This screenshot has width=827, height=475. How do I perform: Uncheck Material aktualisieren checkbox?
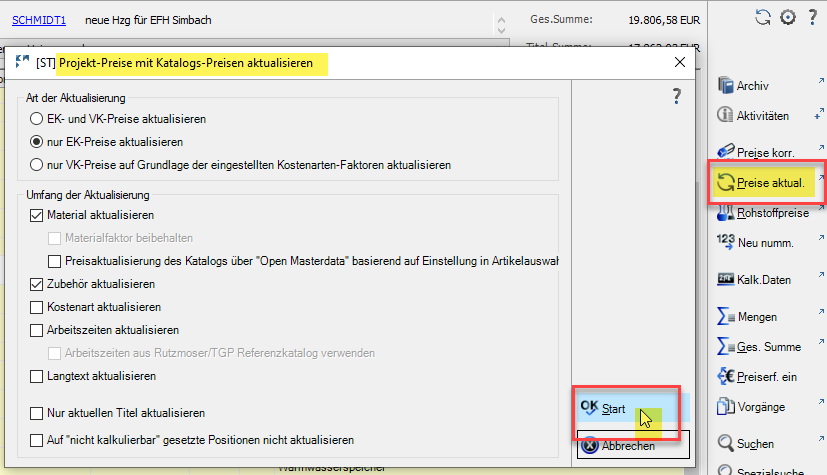pos(38,215)
